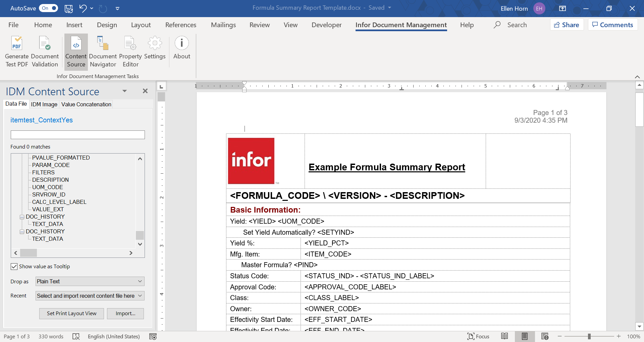Click the Set Print Layout View button
Image resolution: width=644 pixels, height=342 pixels.
(71, 313)
